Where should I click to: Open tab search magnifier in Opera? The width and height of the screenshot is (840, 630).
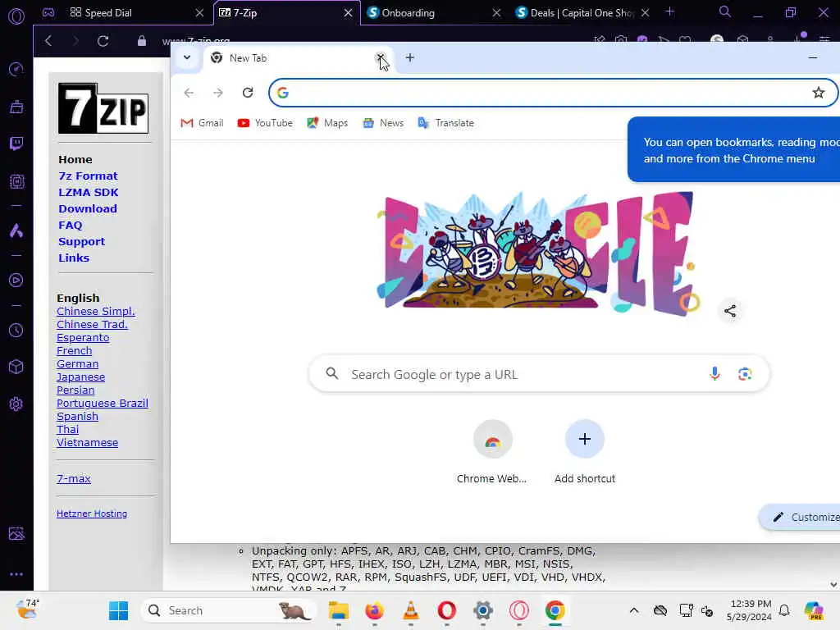click(x=725, y=11)
